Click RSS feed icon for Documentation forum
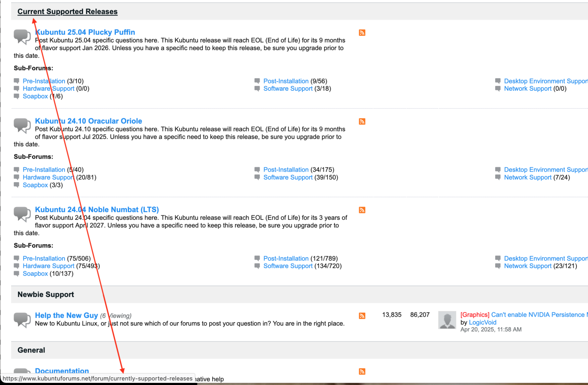The image size is (588, 385). click(x=362, y=371)
